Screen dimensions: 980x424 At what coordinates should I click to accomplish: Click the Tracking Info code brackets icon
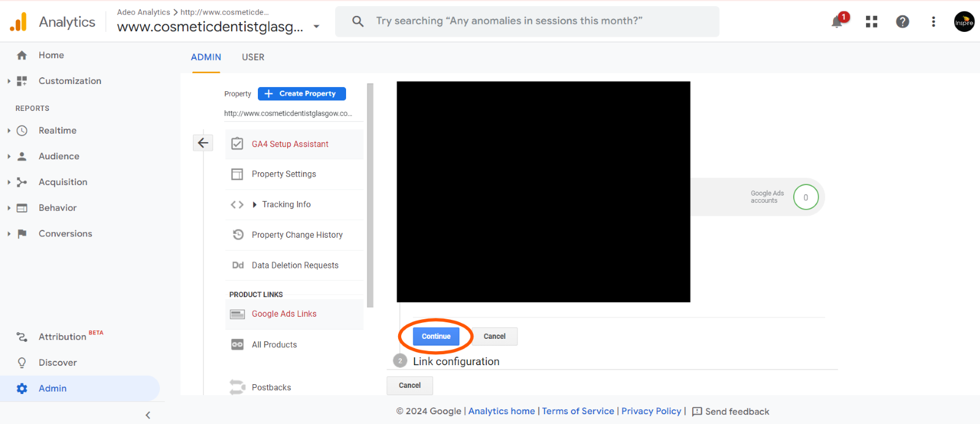pos(237,205)
